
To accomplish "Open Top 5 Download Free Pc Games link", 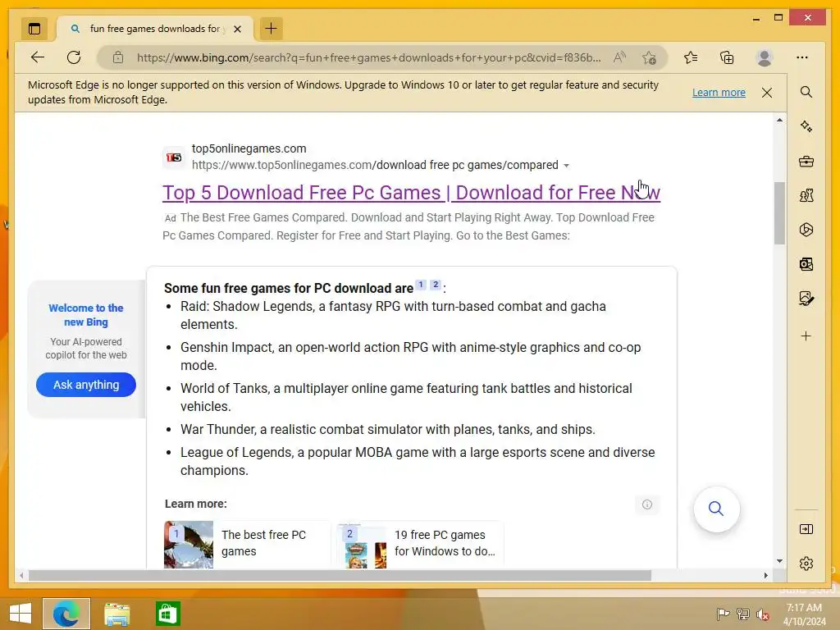I will point(412,192).
